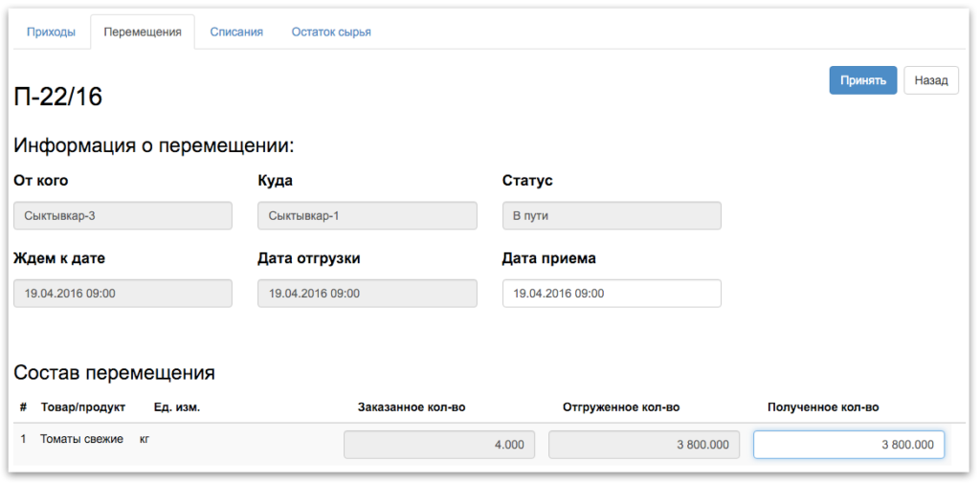Click the Состав перемещения heading
The height and width of the screenshot is (483, 980).
(x=115, y=373)
